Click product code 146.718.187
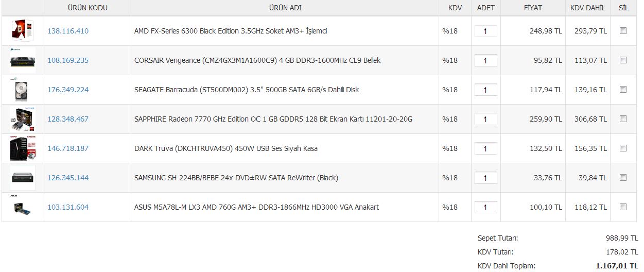644x272 pixels. click(68, 148)
